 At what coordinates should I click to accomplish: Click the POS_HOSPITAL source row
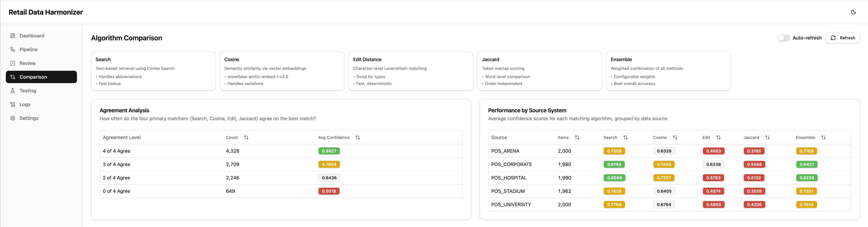coord(669,178)
